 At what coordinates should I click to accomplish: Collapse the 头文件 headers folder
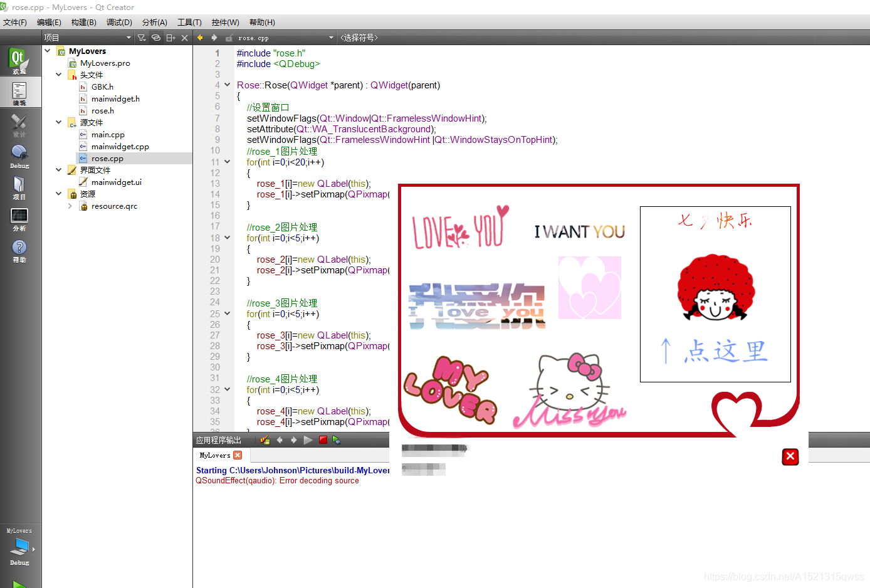[59, 75]
